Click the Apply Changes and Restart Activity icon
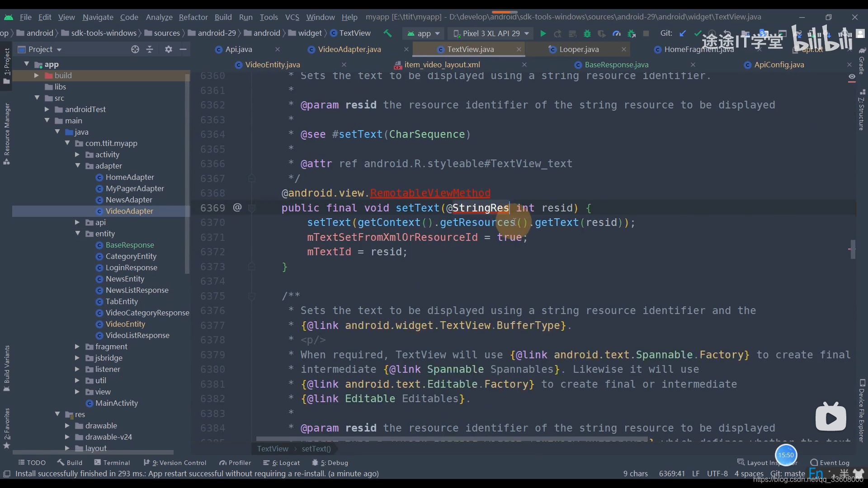The height and width of the screenshot is (488, 868). point(558,33)
